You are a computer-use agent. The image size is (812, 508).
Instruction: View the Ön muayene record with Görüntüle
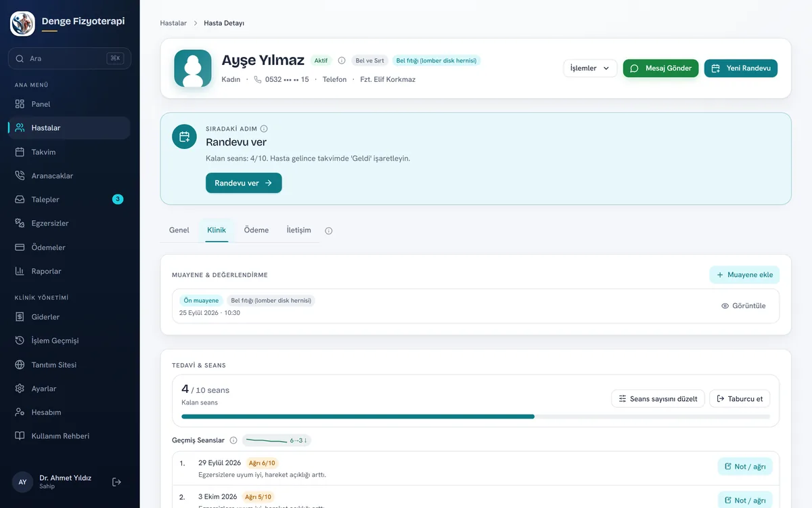[744, 305]
